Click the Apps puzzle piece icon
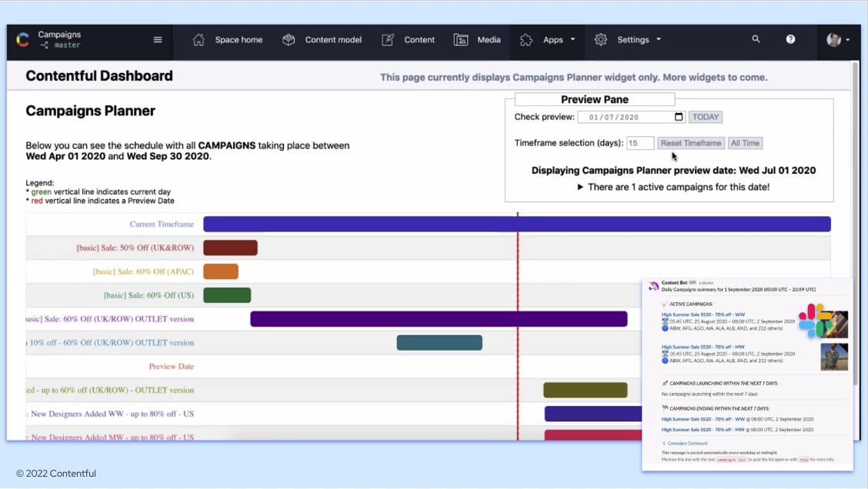The image size is (868, 489). 526,40
